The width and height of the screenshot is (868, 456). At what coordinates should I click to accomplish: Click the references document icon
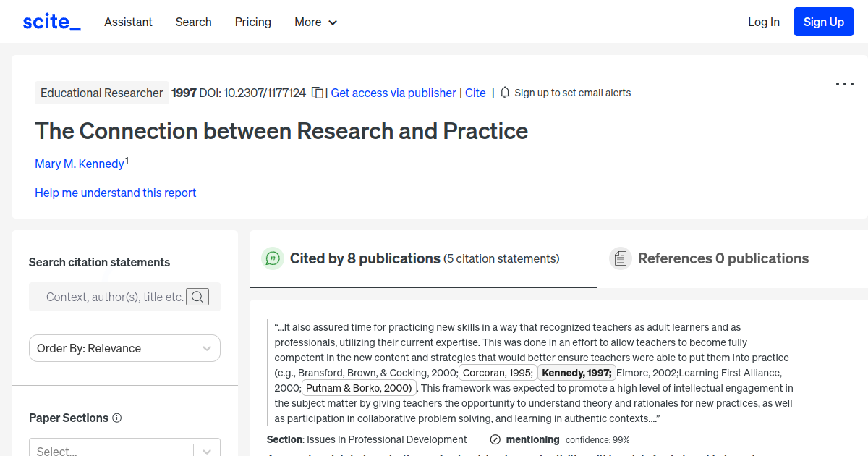click(621, 258)
